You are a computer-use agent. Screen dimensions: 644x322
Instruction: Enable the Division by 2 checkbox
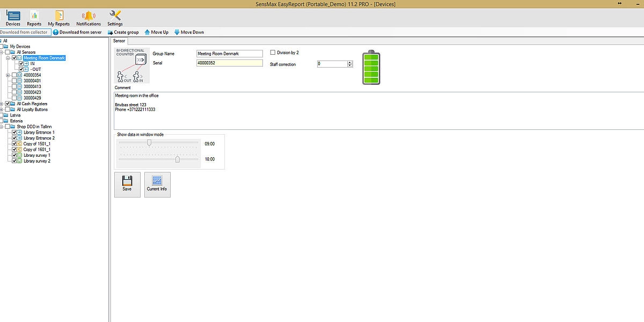pos(273,53)
